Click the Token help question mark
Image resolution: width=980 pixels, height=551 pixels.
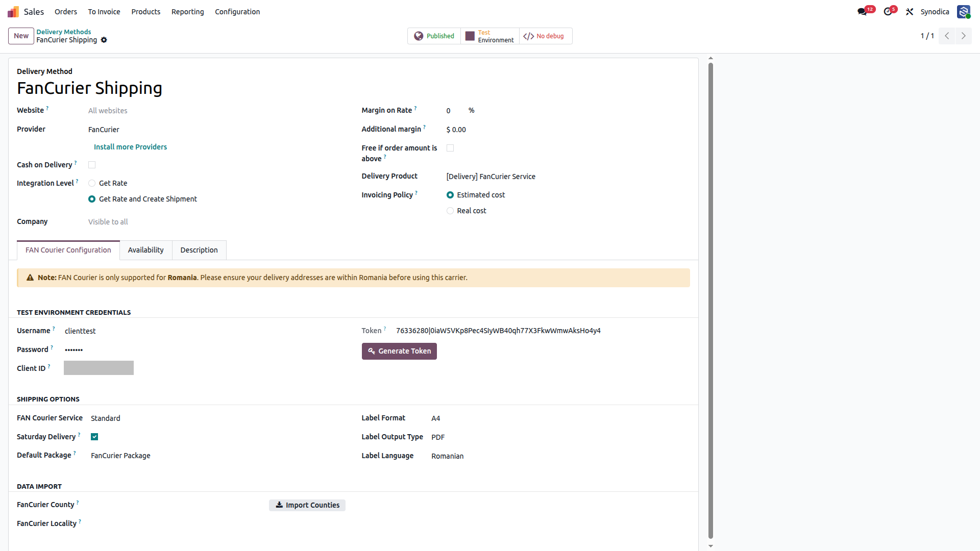click(385, 329)
